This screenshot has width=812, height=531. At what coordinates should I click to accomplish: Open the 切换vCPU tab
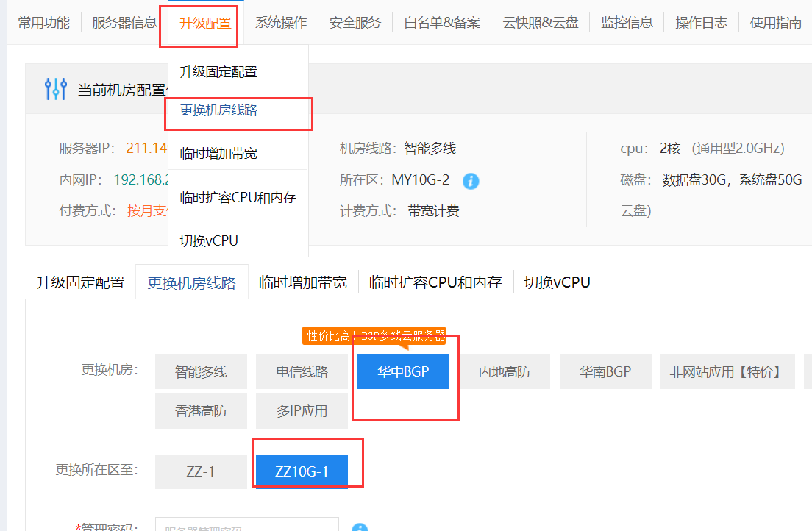557,282
